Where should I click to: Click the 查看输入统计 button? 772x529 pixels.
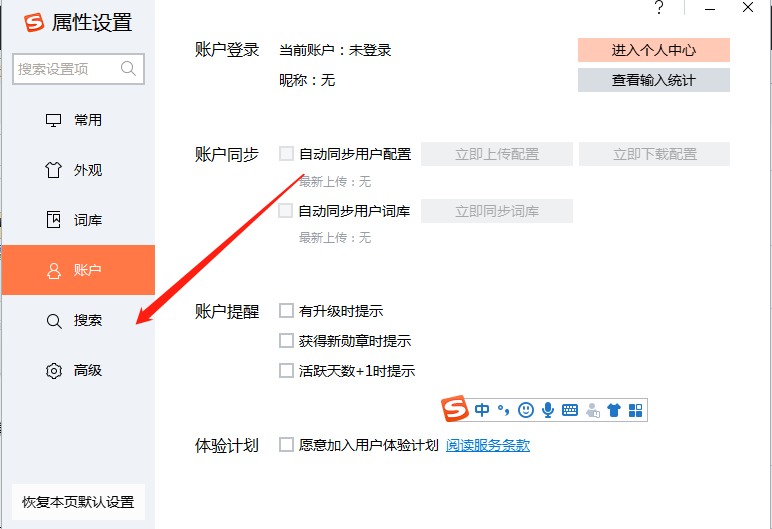pos(654,80)
